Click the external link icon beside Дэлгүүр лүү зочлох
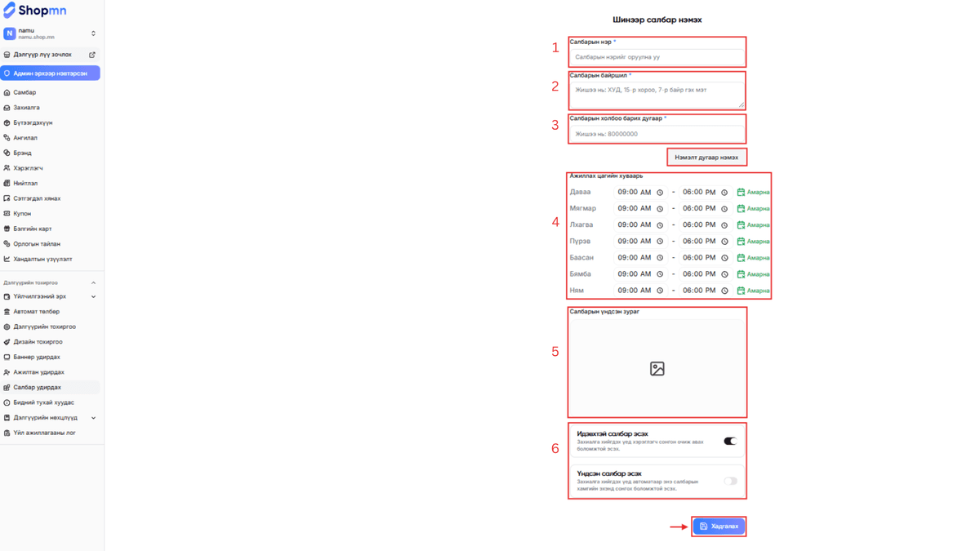Viewport: 980px width, 551px height. 92,55
